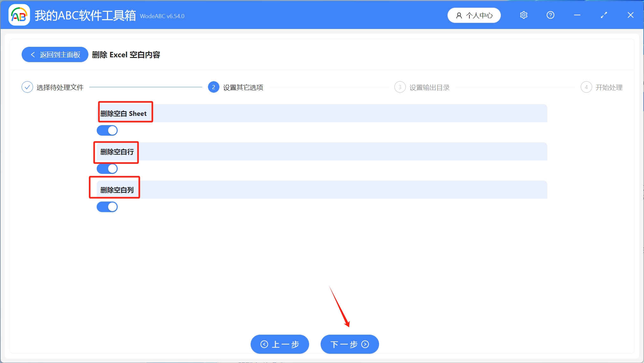The width and height of the screenshot is (644, 363).
Task: Click the step 2 number circle
Action: click(x=213, y=87)
